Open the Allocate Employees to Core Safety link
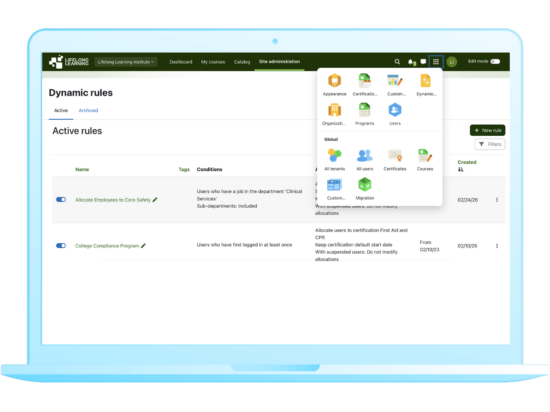The height and width of the screenshot is (412, 550). [x=113, y=200]
